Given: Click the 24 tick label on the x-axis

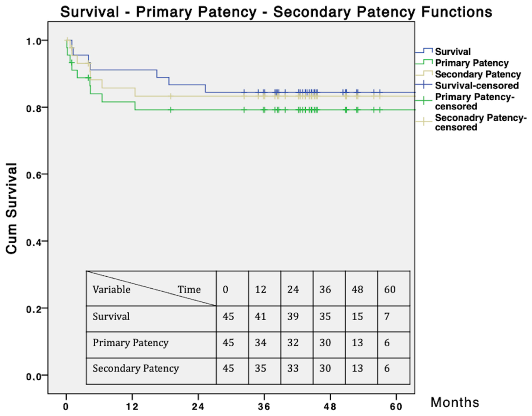Looking at the screenshot, I should point(198,406).
